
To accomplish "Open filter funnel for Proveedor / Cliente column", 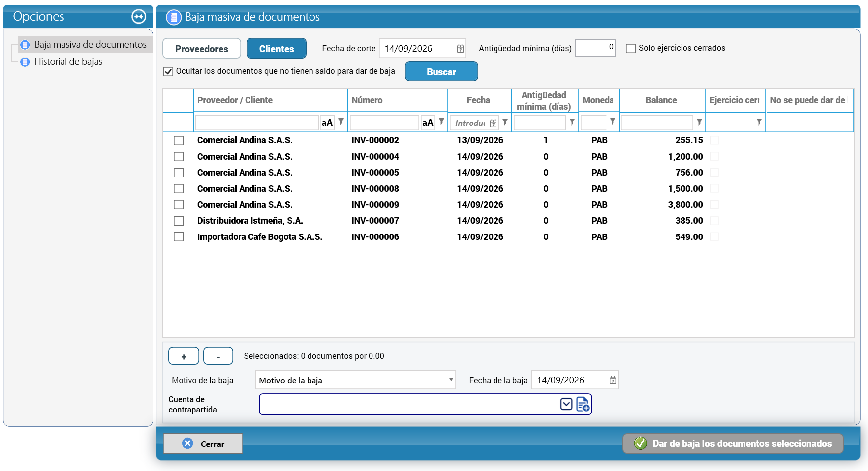I will pos(341,122).
